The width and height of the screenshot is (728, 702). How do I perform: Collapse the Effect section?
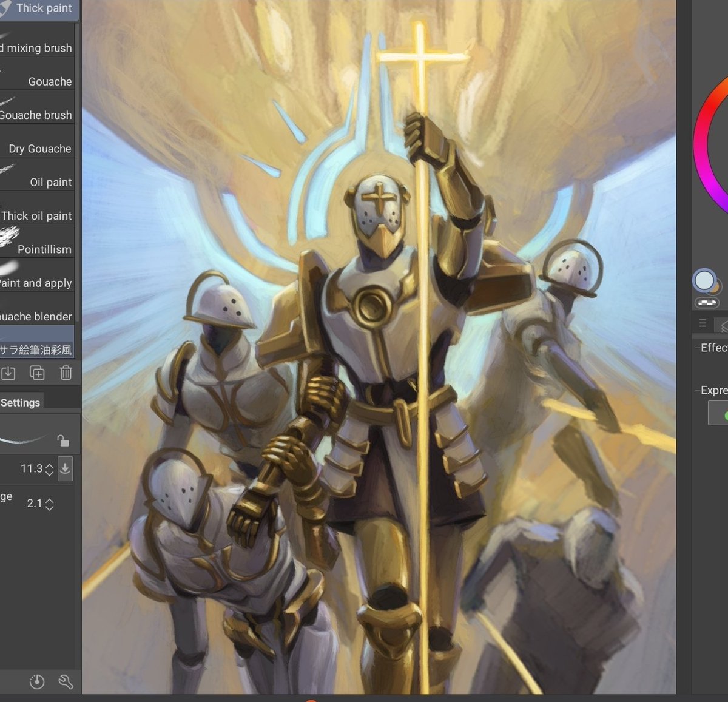click(696, 348)
